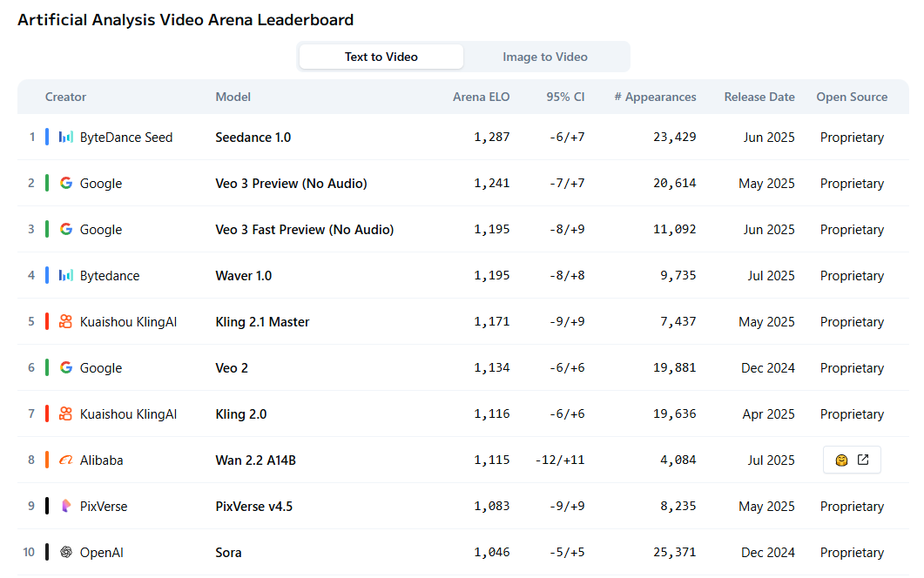The height and width of the screenshot is (578, 924).
Task: Click the Seedance 1.0 model name
Action: click(x=253, y=138)
